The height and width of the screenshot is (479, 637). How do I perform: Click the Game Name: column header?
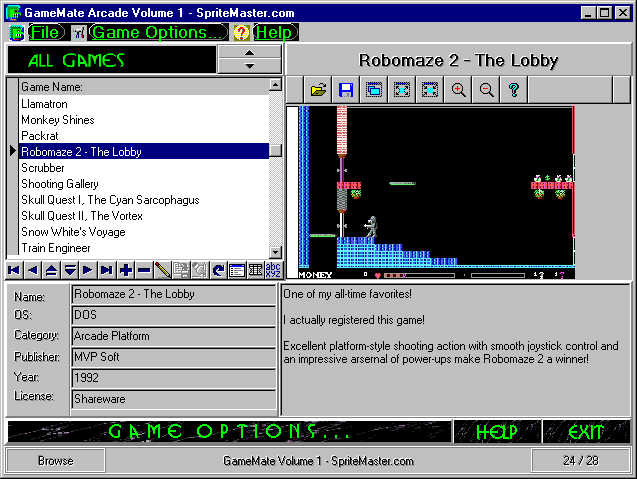point(144,87)
